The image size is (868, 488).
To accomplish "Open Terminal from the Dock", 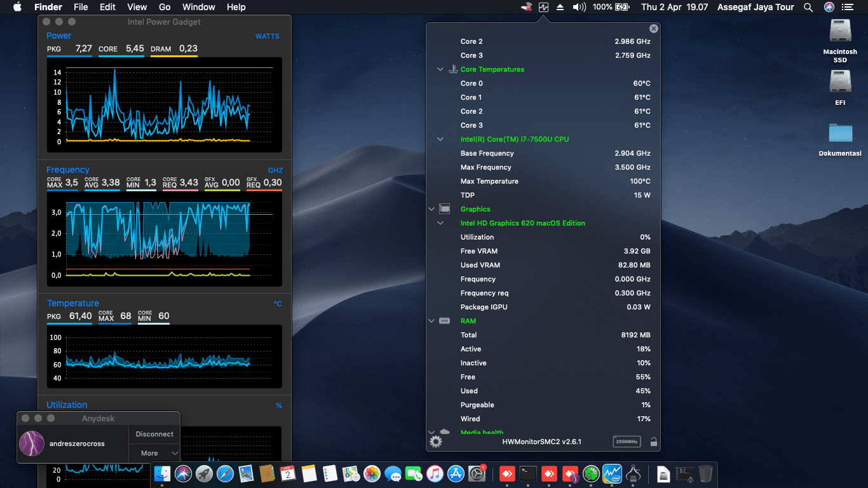I will (x=528, y=473).
